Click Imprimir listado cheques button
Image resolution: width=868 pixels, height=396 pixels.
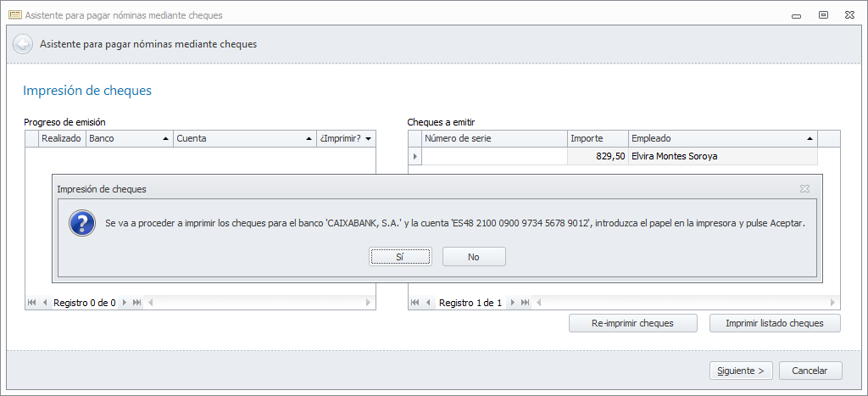[x=775, y=323]
